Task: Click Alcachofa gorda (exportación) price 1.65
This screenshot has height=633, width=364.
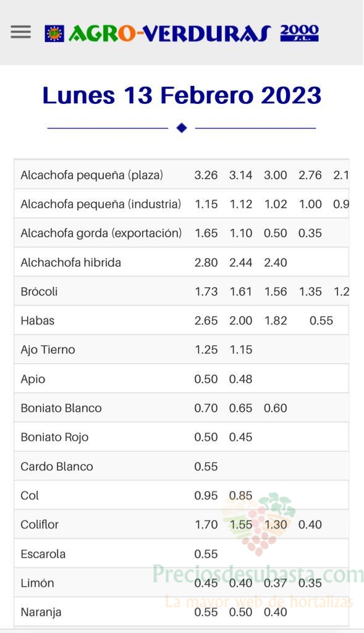Action: tap(206, 233)
